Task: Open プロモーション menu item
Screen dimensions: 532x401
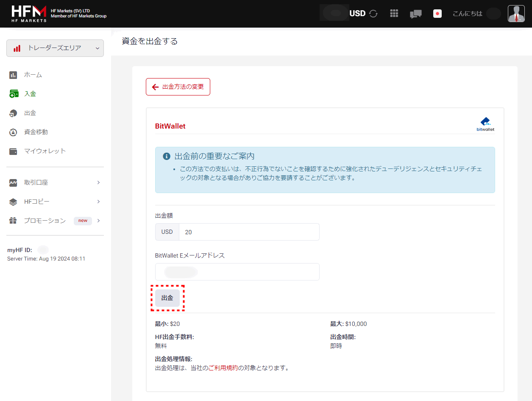Action: (x=45, y=221)
